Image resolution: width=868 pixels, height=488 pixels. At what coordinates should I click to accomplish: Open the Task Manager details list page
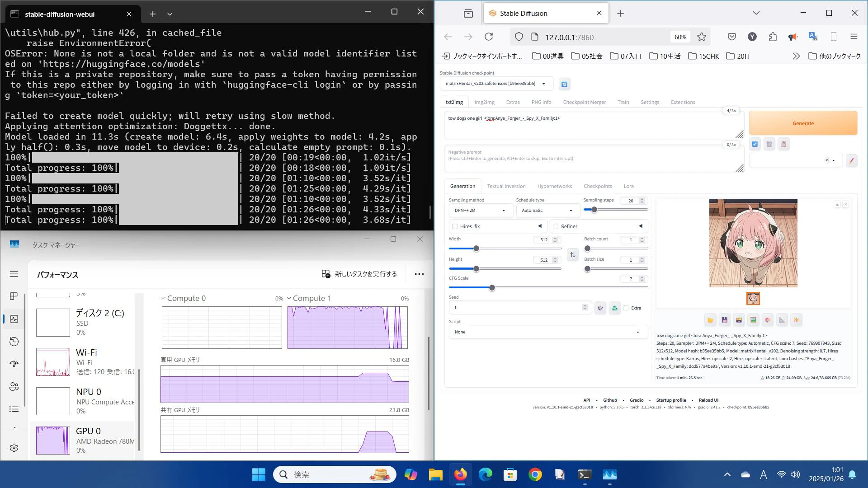point(14,409)
